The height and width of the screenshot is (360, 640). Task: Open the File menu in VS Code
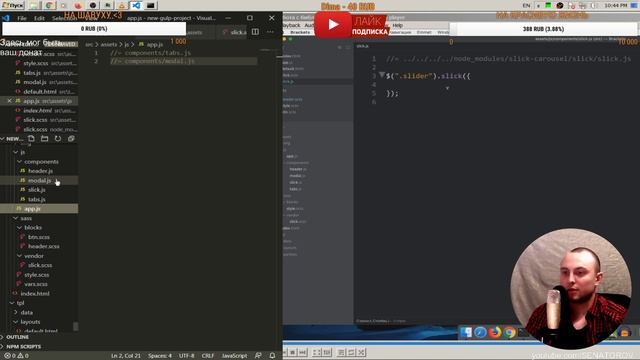[x=22, y=18]
